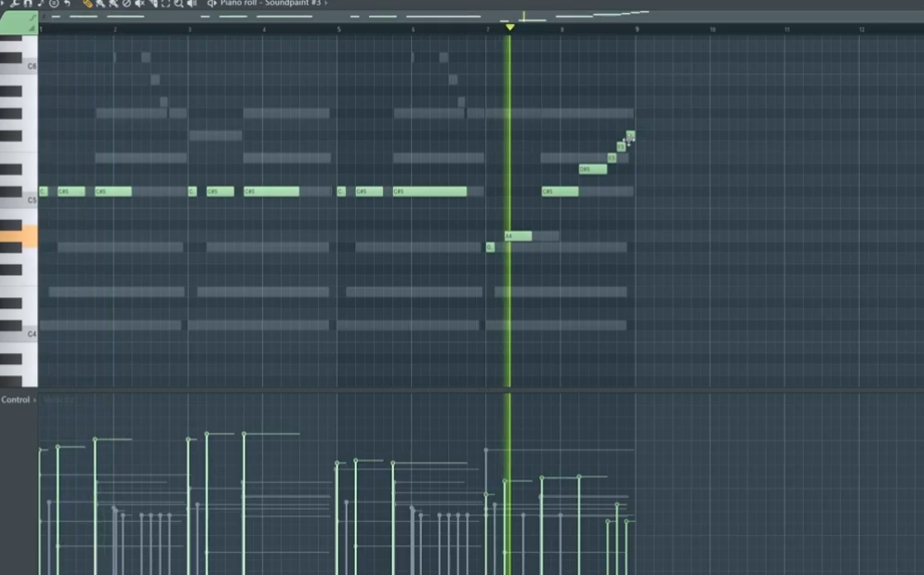Open the wrench tools menu

pos(15,3)
